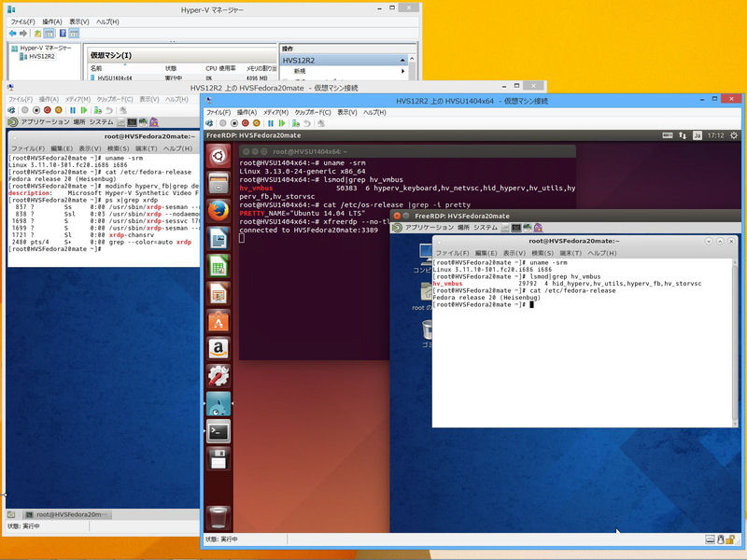Open クリップボード(C) menu in HVSU1404x64 window

[x=313, y=112]
